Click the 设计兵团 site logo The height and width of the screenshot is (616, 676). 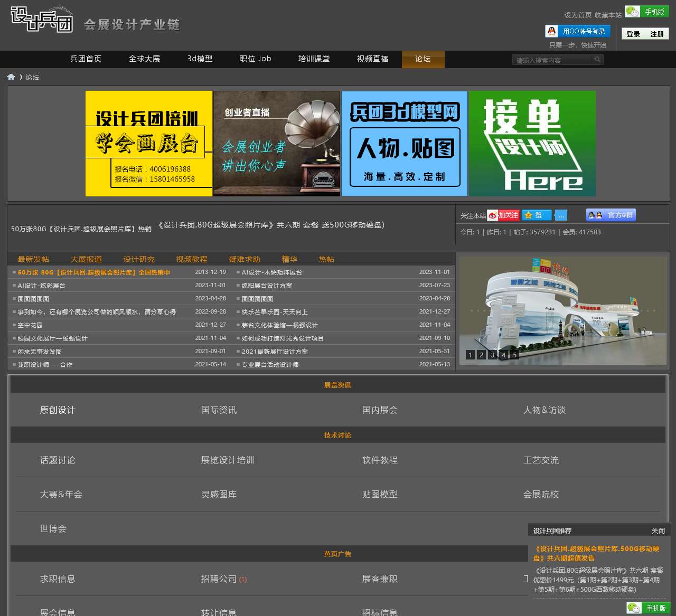(x=42, y=20)
